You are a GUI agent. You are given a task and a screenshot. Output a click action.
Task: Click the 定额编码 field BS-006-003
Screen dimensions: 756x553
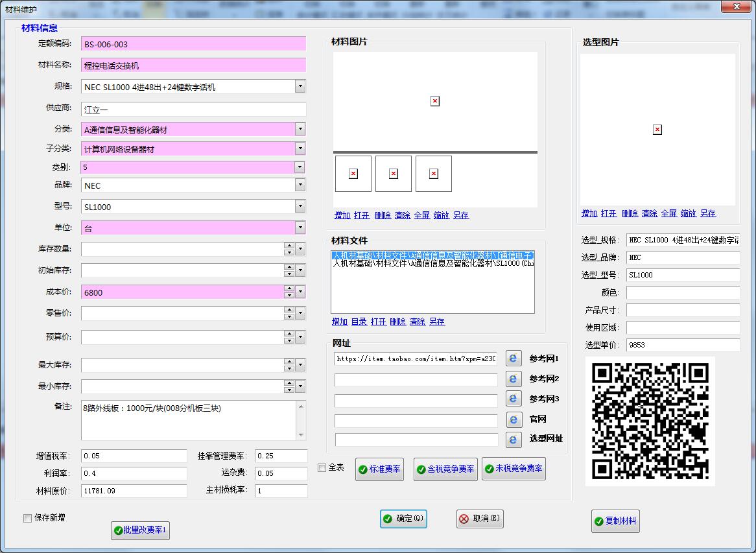coord(193,44)
